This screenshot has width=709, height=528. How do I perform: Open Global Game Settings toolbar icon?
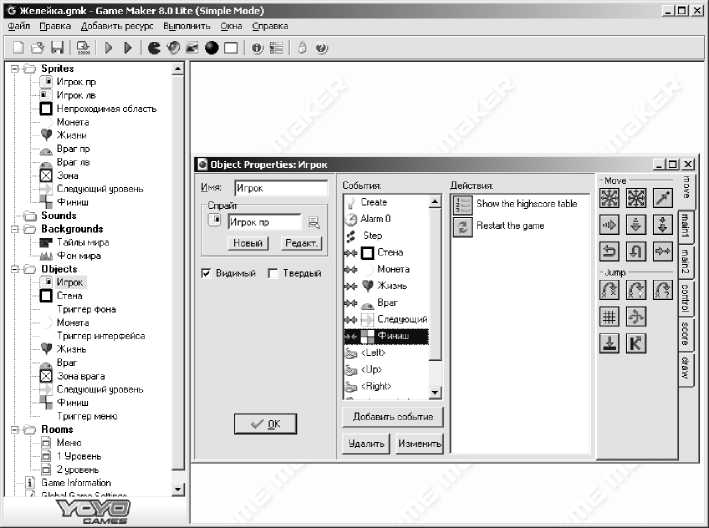click(x=276, y=47)
